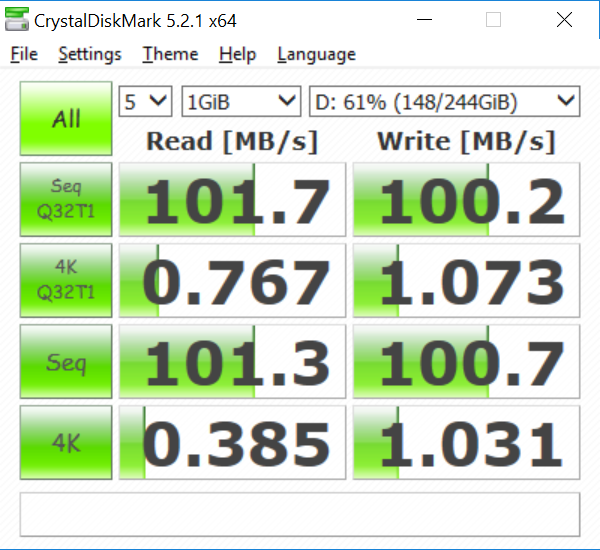Open the Settings menu

pyautogui.click(x=90, y=54)
